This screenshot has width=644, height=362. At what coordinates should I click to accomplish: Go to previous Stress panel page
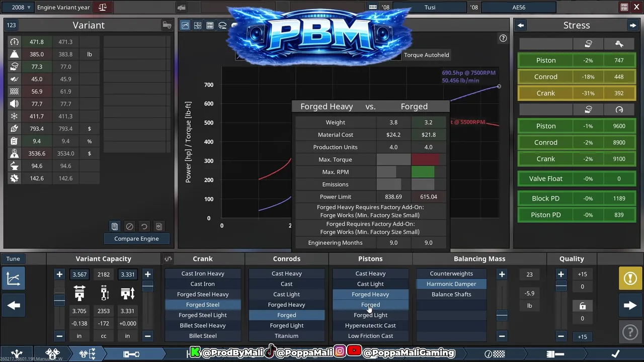click(520, 25)
